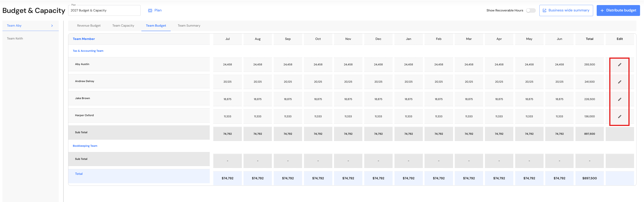Click the Plan list icon

150,10
